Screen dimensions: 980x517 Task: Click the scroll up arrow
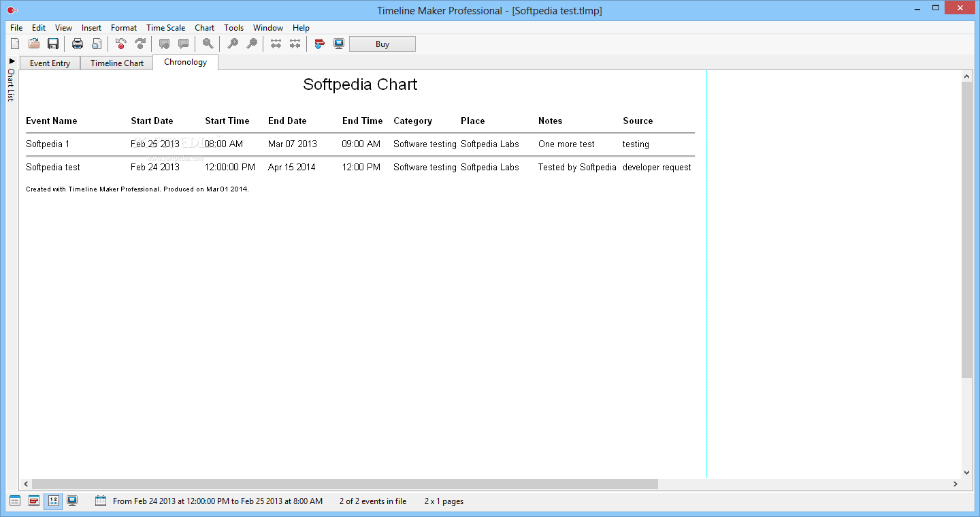pos(966,76)
